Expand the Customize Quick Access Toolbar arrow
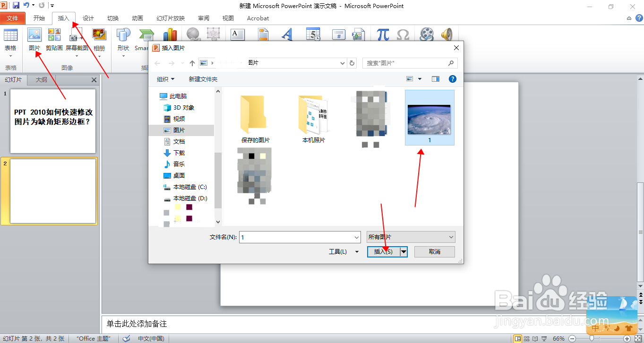Viewport: 644px width, 343px height. (x=52, y=5)
